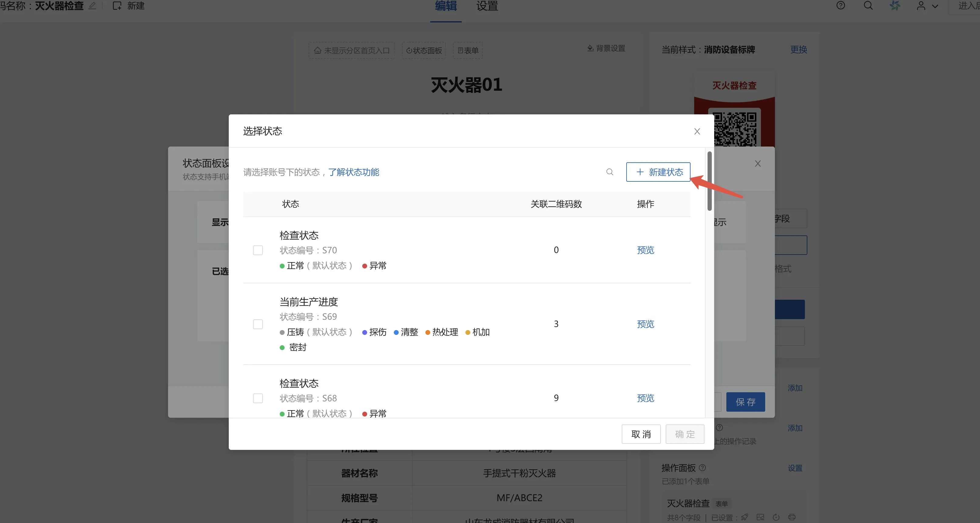This screenshot has width=980, height=523.
Task: Preview the S68 检查状态 row
Action: coord(646,398)
